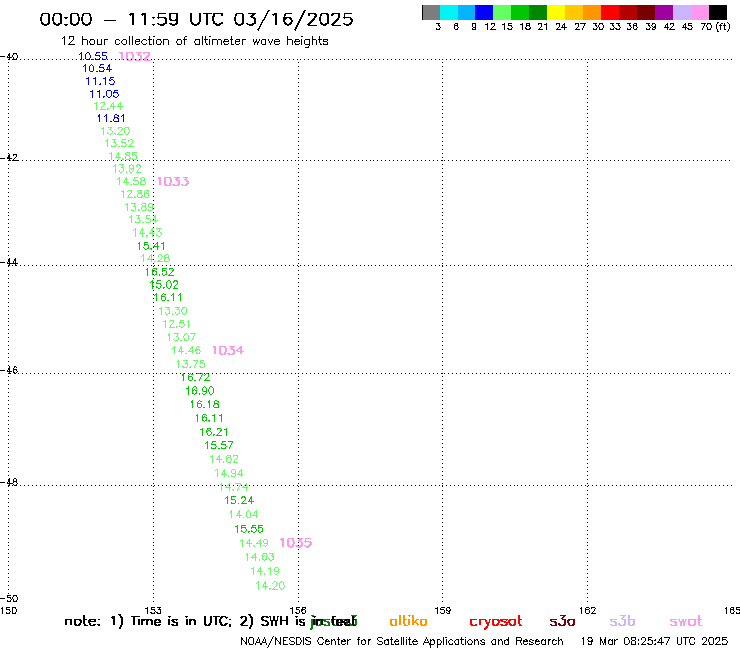Select the wave height value 14.46
Viewport: 740px width, 650px height.
(186, 350)
